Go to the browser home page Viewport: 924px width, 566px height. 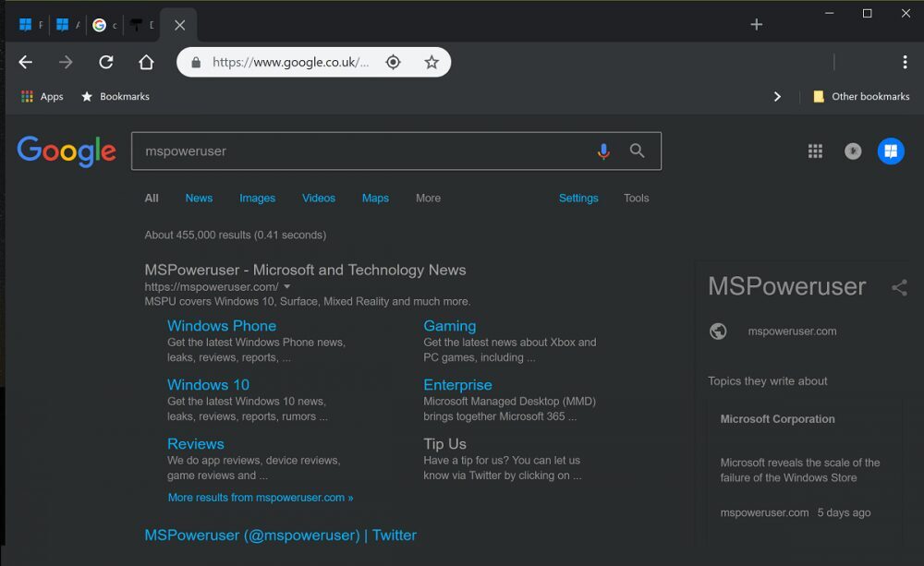146,62
